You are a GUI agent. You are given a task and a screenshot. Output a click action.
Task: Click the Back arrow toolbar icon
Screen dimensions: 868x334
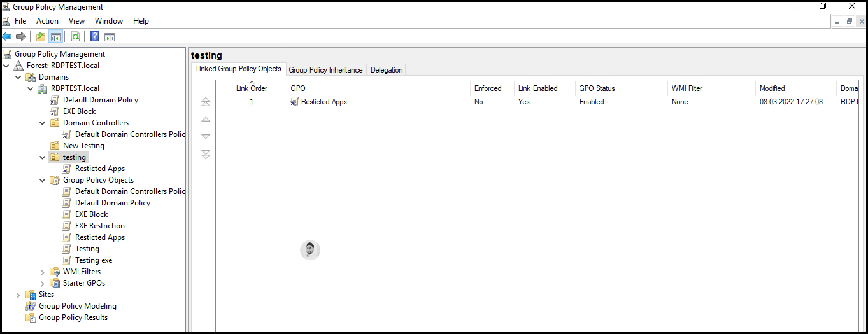pyautogui.click(x=7, y=37)
